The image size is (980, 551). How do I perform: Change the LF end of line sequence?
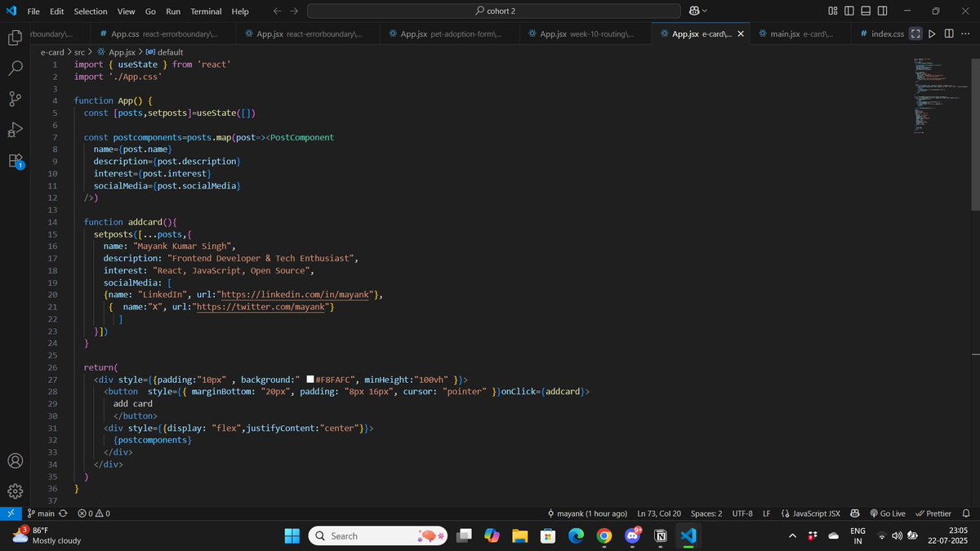click(x=767, y=513)
